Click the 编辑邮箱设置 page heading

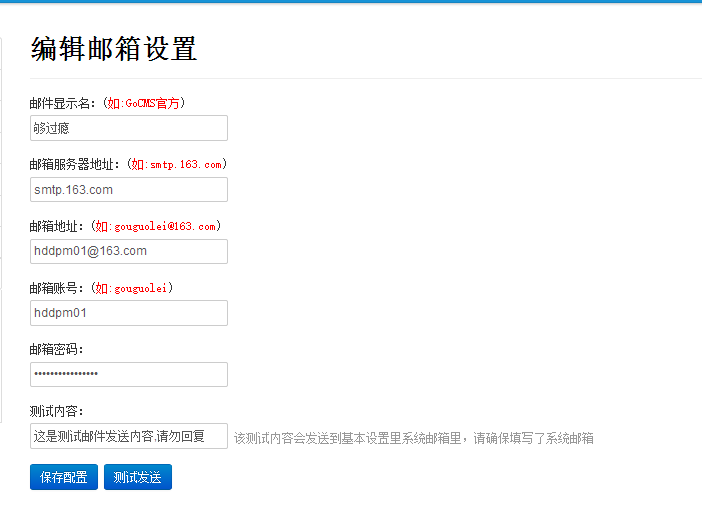click(x=114, y=49)
